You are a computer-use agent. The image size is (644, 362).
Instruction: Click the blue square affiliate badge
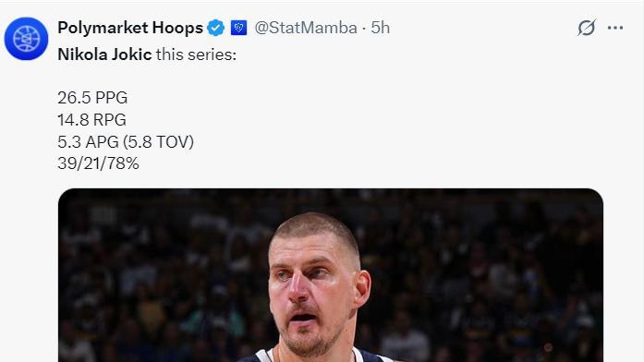[x=238, y=28]
